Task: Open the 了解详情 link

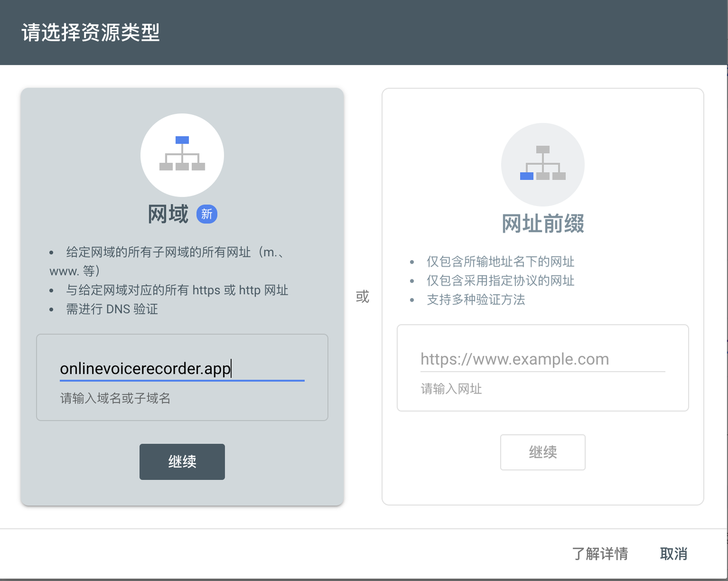Action: coord(599,554)
